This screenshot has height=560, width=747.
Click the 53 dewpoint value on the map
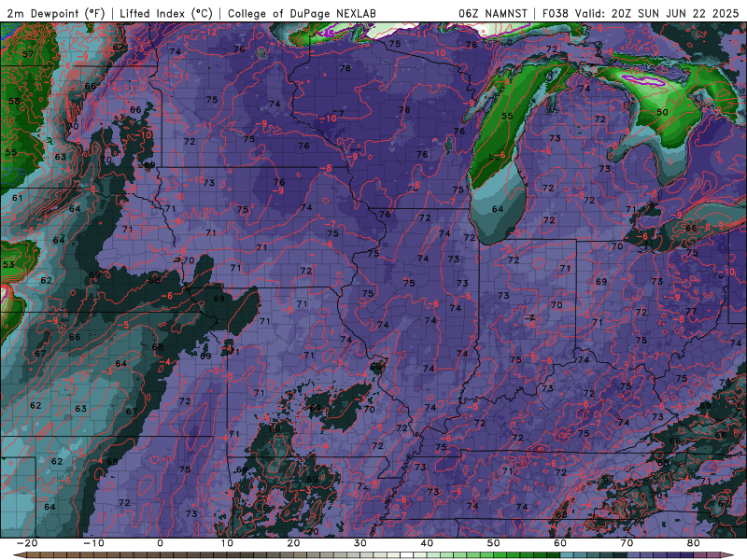coord(8,264)
